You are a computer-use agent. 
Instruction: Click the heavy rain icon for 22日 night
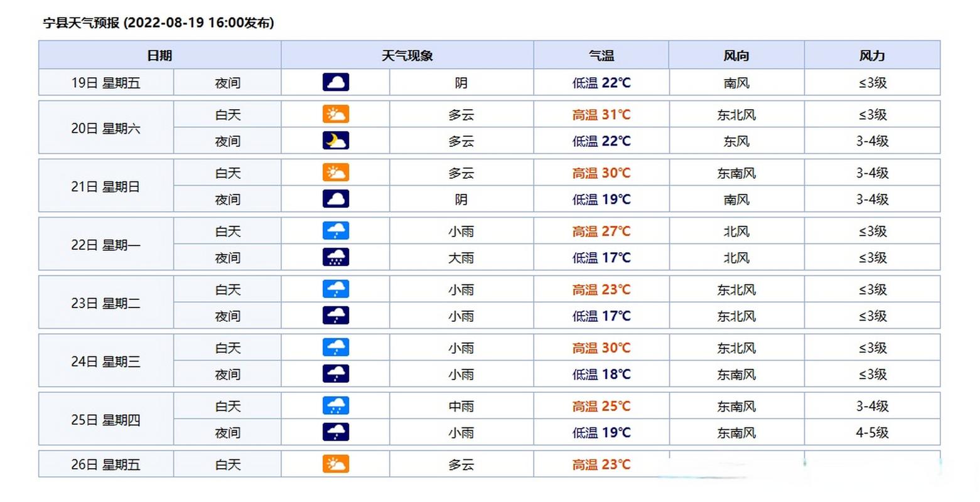tap(336, 257)
